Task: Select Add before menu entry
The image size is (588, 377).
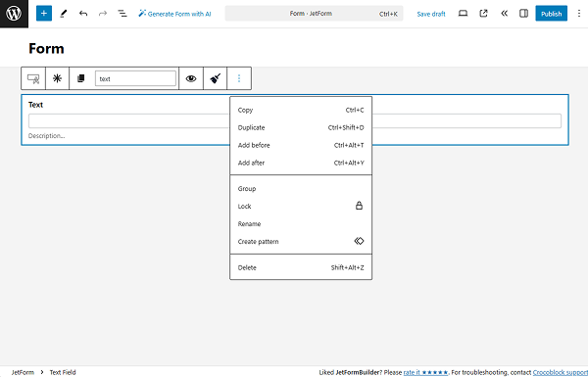Action: [301, 145]
